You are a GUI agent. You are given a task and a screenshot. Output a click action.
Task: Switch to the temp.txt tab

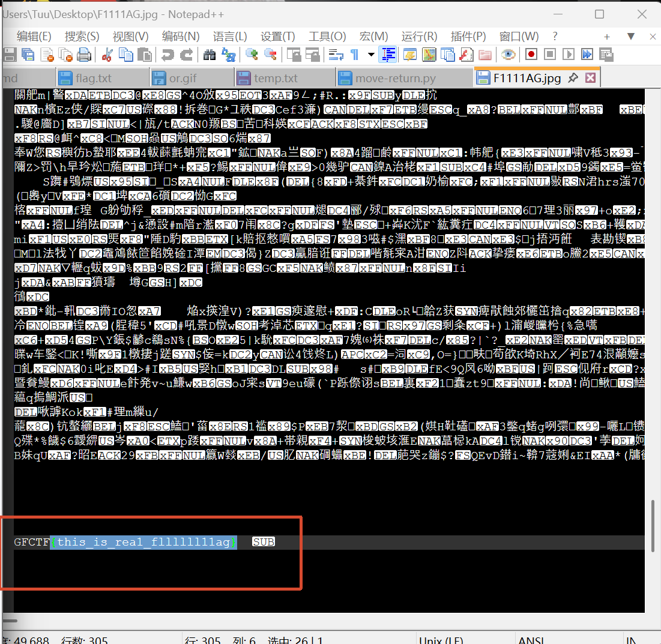(x=285, y=78)
